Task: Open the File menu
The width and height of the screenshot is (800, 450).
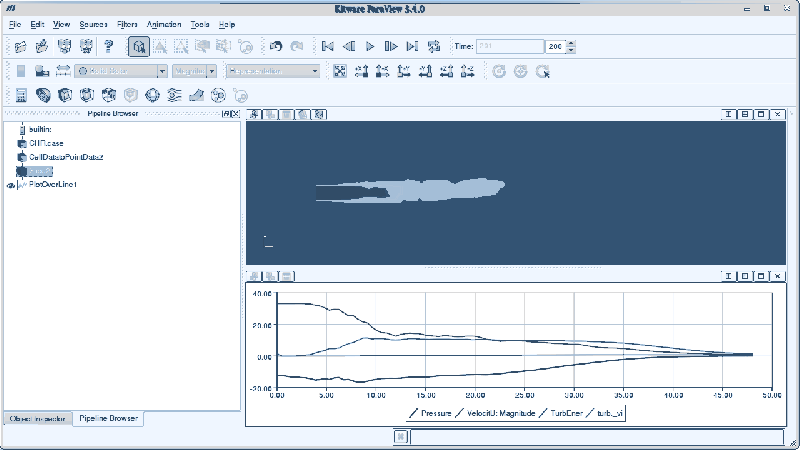Action: pos(15,24)
